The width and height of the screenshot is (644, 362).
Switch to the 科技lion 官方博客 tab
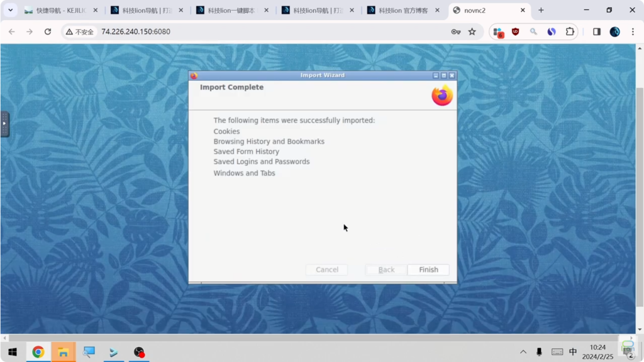pos(402,10)
